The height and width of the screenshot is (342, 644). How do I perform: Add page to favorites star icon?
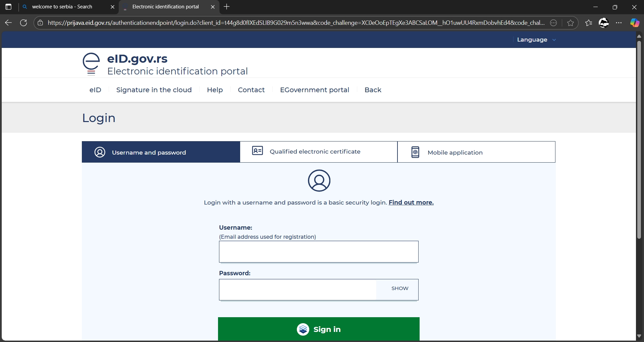click(571, 23)
